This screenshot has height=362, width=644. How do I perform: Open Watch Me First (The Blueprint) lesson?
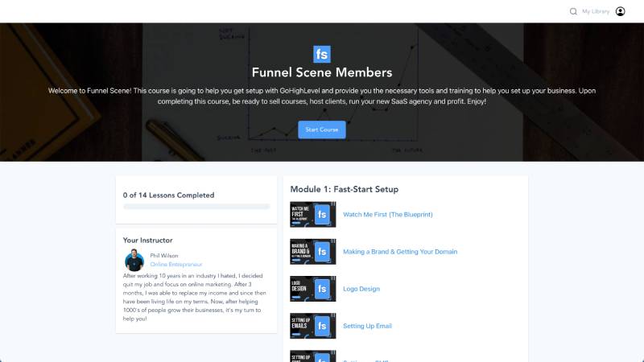tap(388, 214)
